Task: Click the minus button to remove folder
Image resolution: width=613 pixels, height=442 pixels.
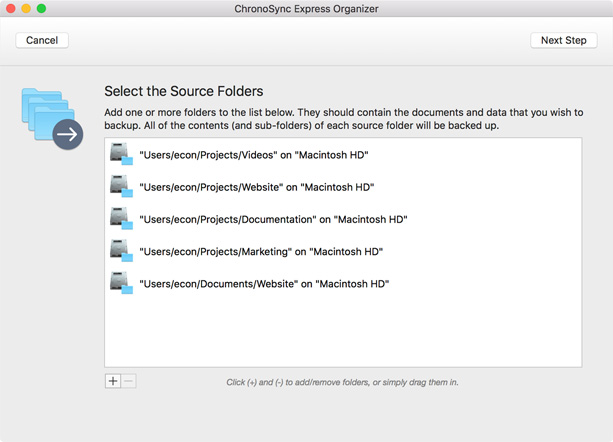Action: pos(129,381)
